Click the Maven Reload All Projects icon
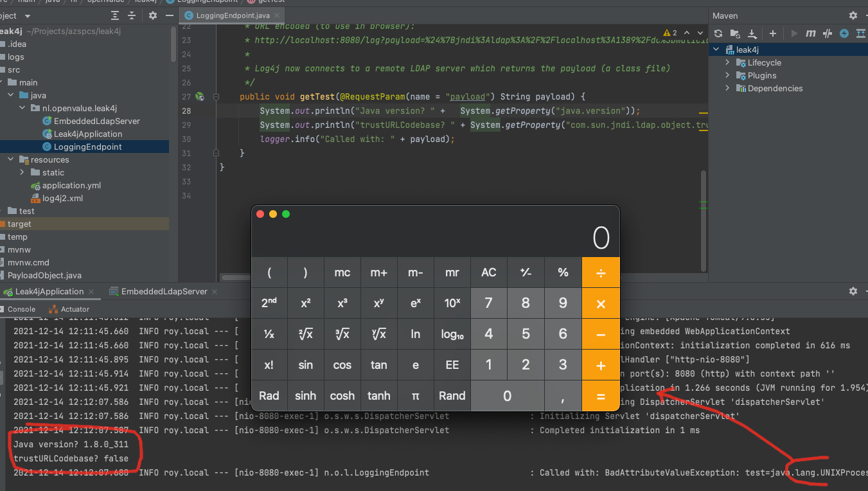The image size is (868, 491). coord(718,33)
